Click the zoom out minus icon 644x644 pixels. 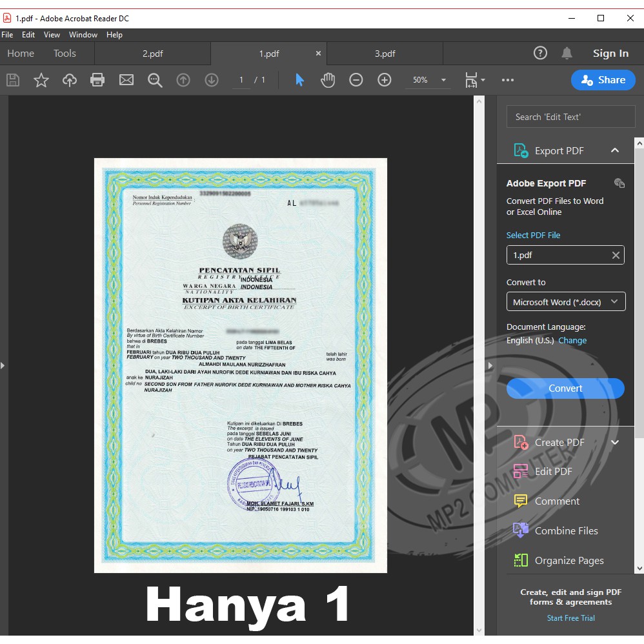[x=356, y=80]
